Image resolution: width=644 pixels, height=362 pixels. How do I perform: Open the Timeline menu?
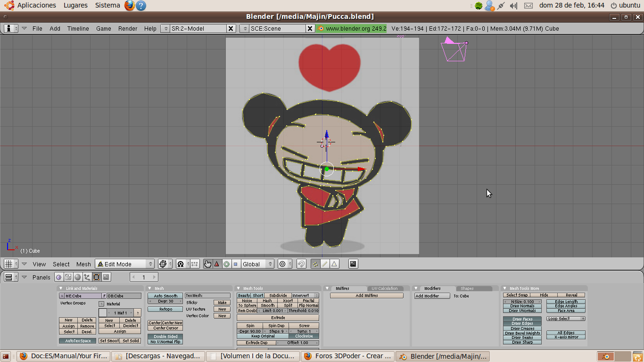click(78, 28)
